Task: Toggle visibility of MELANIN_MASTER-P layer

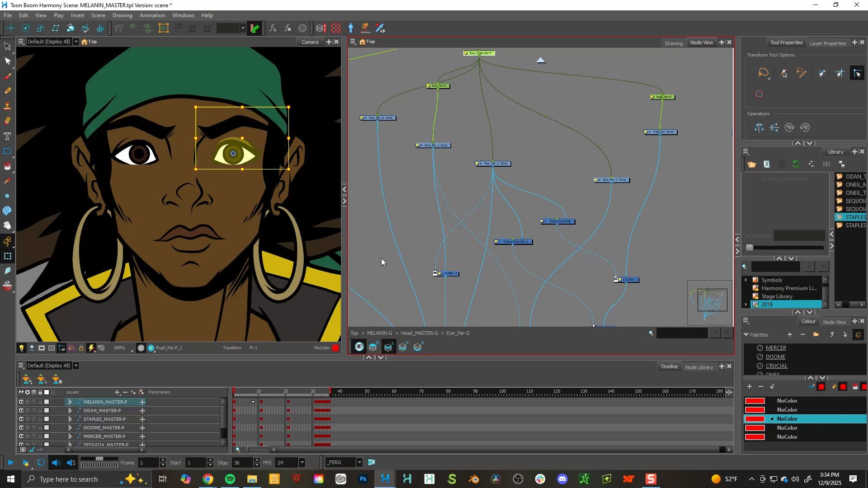Action: [x=21, y=402]
